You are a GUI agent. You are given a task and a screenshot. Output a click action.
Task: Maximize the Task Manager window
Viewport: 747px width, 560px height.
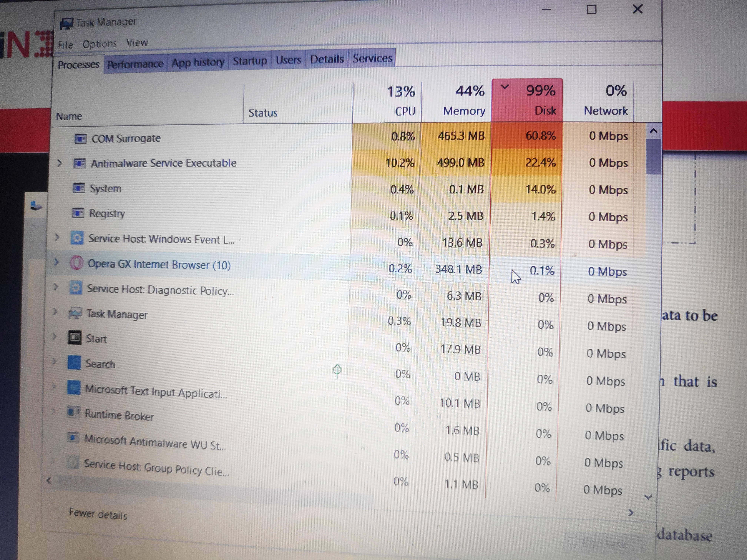[x=591, y=9]
